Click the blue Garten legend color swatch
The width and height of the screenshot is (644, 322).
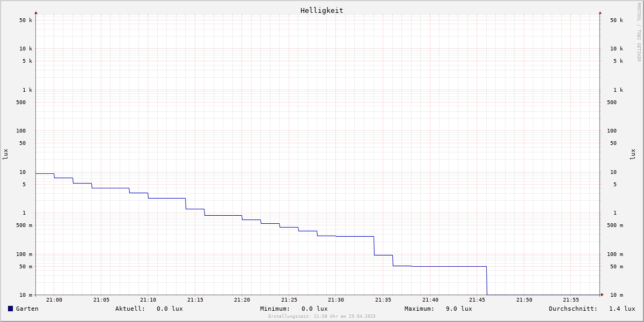click(x=10, y=309)
